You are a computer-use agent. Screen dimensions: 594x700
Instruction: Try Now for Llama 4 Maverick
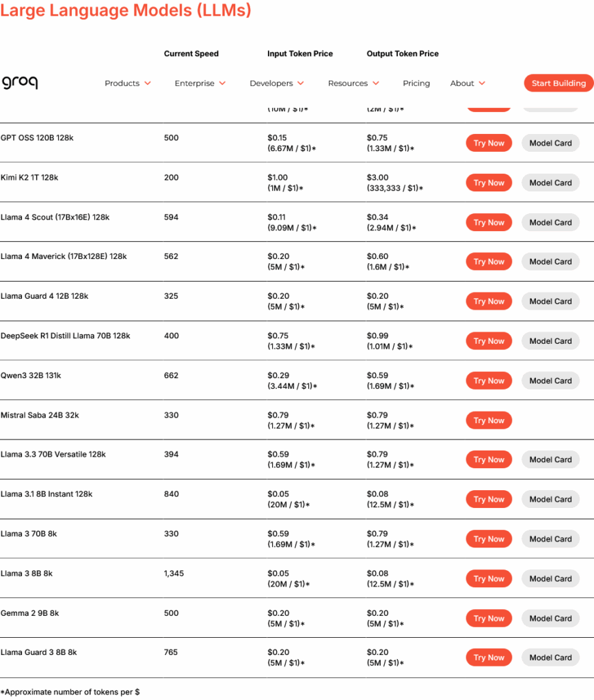[x=489, y=262]
